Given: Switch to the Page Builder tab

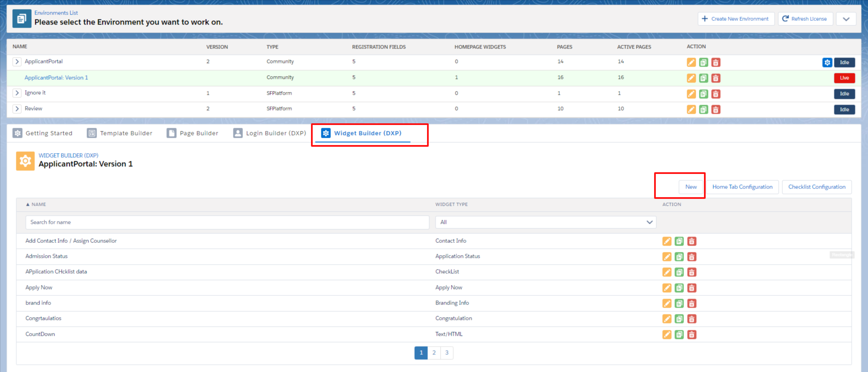Looking at the screenshot, I should pyautogui.click(x=193, y=133).
